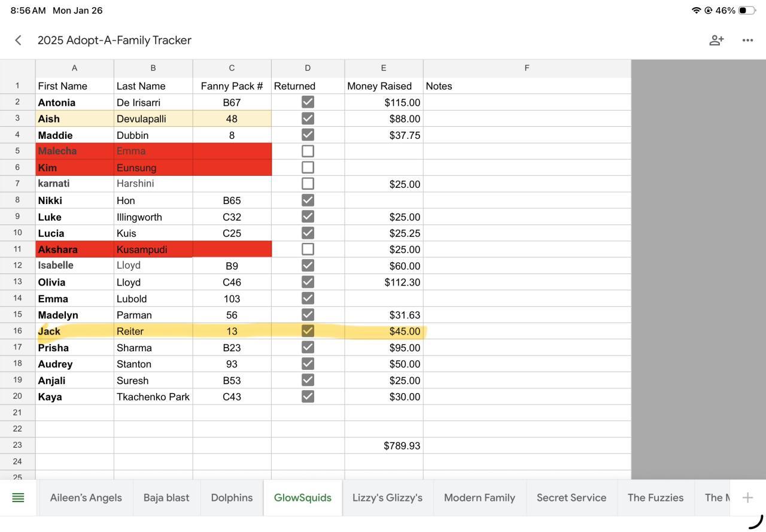
Task: Switch to the Aileen's Angels sheet tab
Action: click(x=86, y=497)
